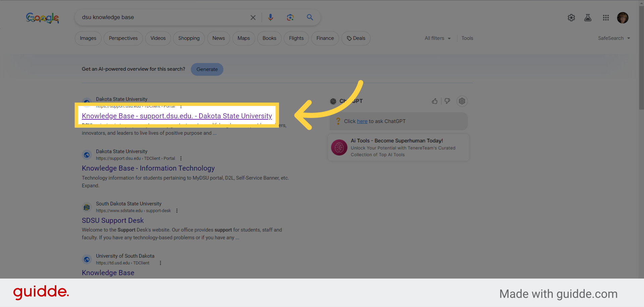The height and width of the screenshot is (307, 644).
Task: Open search Tools
Action: point(467,38)
